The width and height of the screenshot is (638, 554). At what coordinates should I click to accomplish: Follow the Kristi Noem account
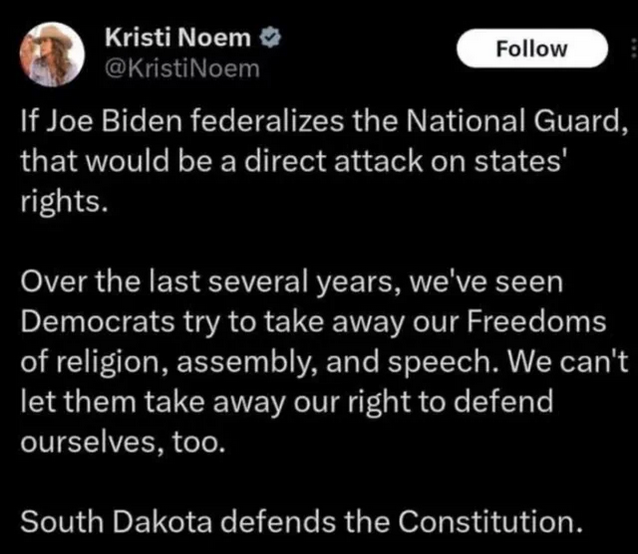tap(532, 48)
